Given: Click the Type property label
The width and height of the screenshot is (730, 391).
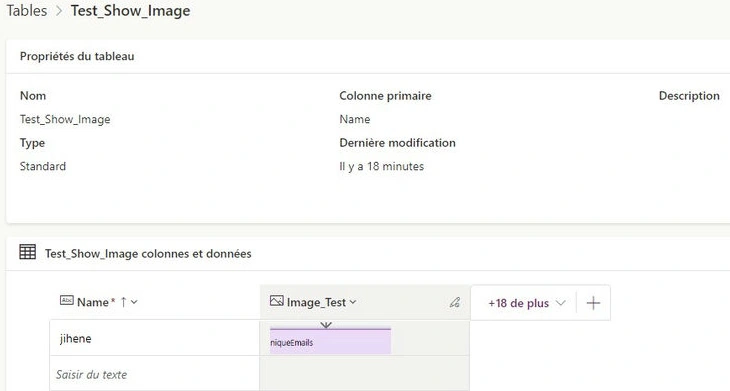Looking at the screenshot, I should tap(32, 143).
